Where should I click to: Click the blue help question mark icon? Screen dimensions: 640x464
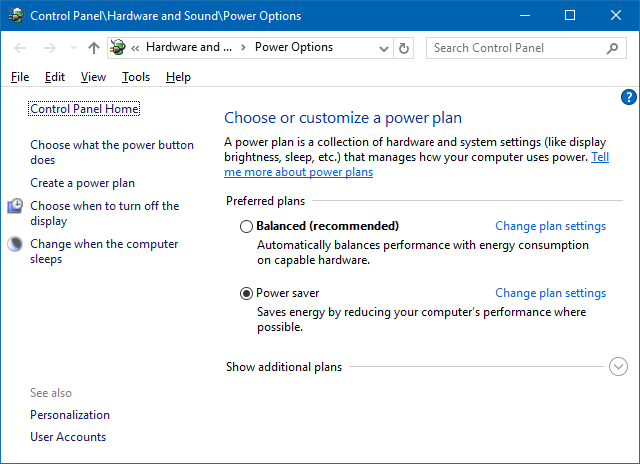pos(628,97)
